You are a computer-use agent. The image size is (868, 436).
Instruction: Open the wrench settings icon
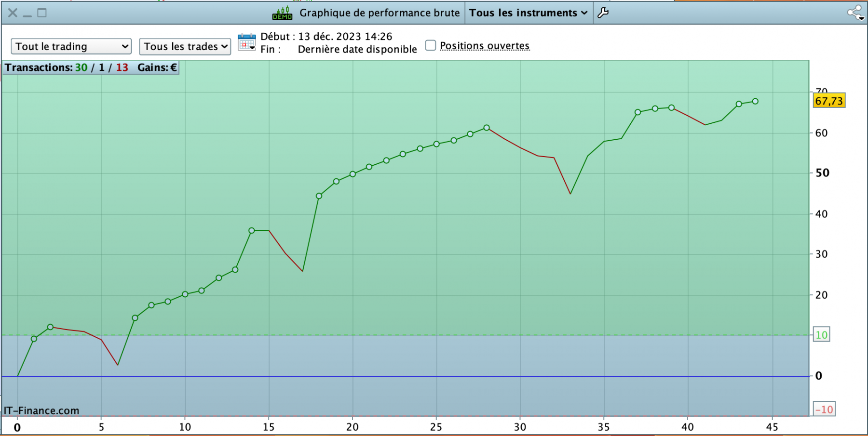coord(603,13)
